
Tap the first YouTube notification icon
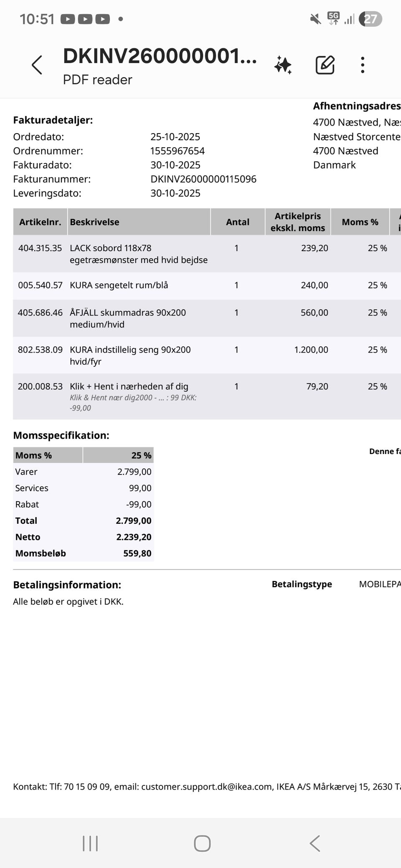point(68,19)
